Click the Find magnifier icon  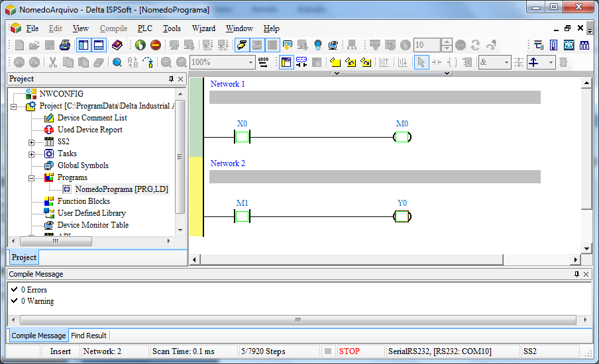(x=117, y=62)
